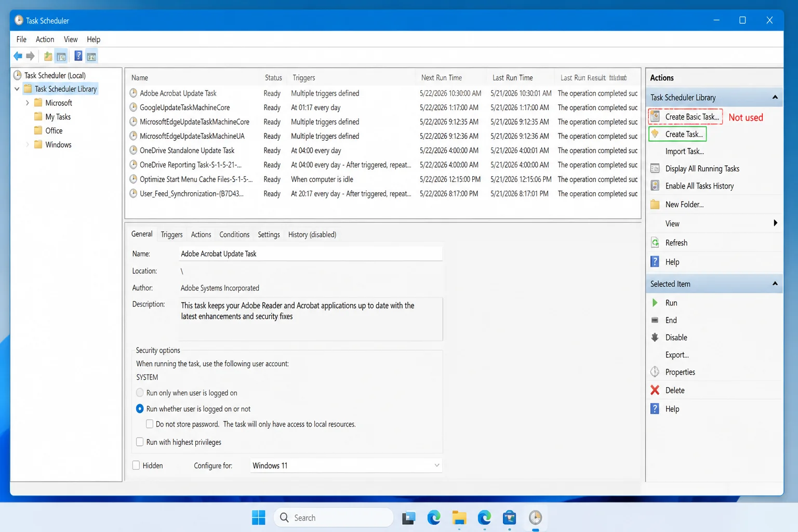This screenshot has height=532, width=798.
Task: Open the Configure for Windows 11 dropdown
Action: point(346,465)
